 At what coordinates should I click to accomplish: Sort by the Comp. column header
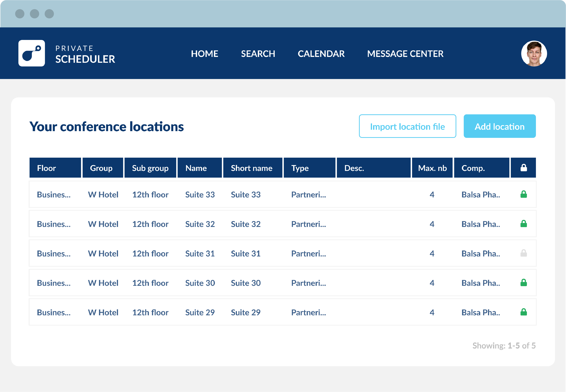point(482,168)
